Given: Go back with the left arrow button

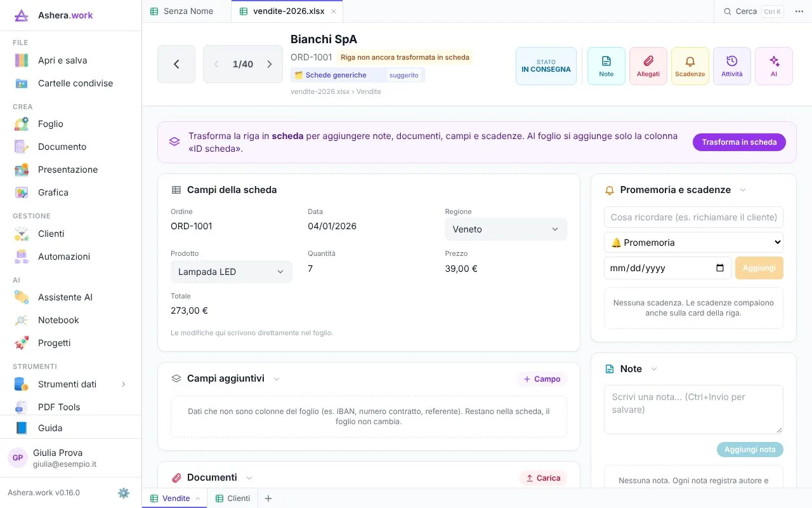Looking at the screenshot, I should 176,64.
